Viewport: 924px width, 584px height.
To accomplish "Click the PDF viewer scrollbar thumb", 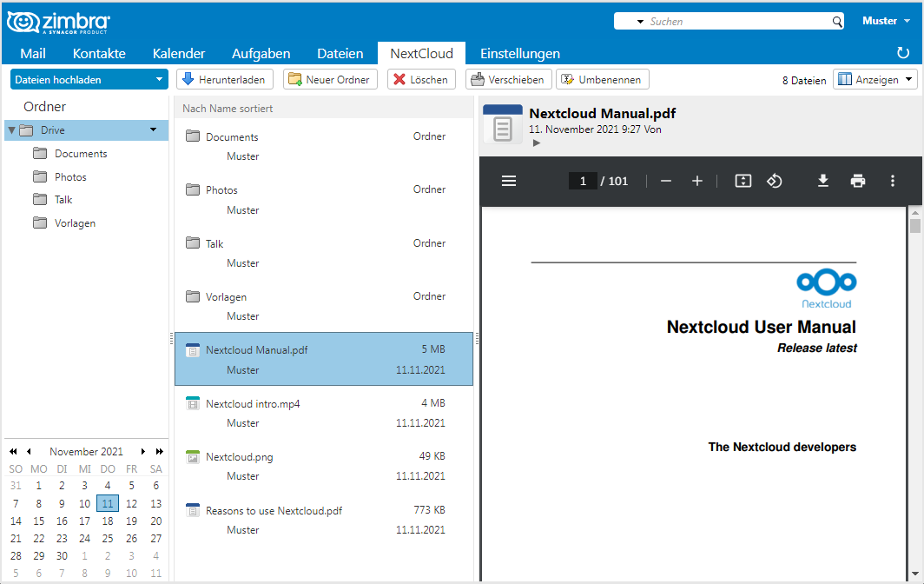I will 914,225.
